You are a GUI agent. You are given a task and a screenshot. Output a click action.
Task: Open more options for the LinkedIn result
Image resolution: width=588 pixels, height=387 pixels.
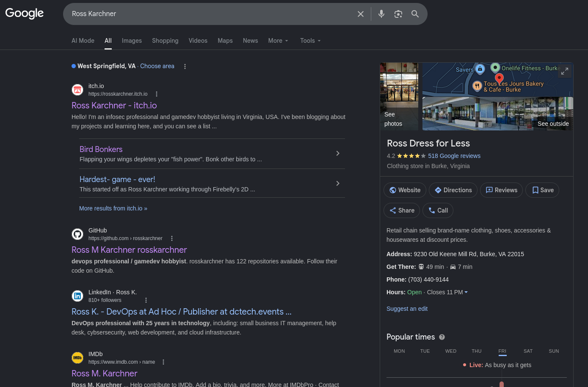pos(146,300)
